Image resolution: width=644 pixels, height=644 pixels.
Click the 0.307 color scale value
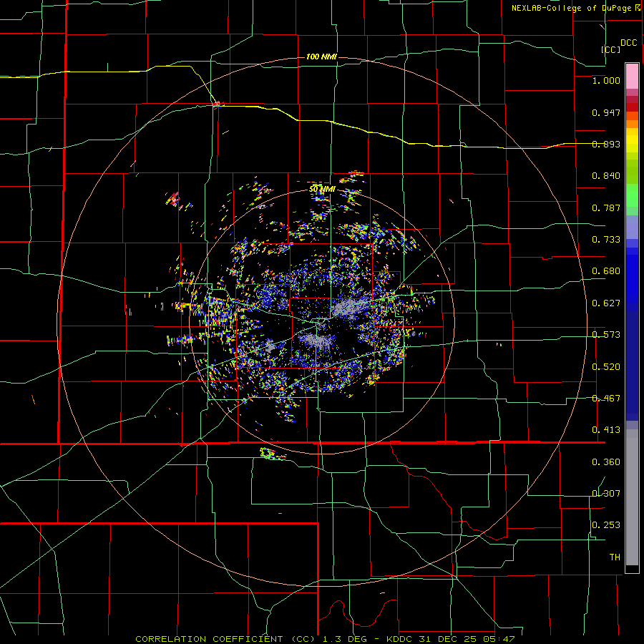click(x=606, y=494)
